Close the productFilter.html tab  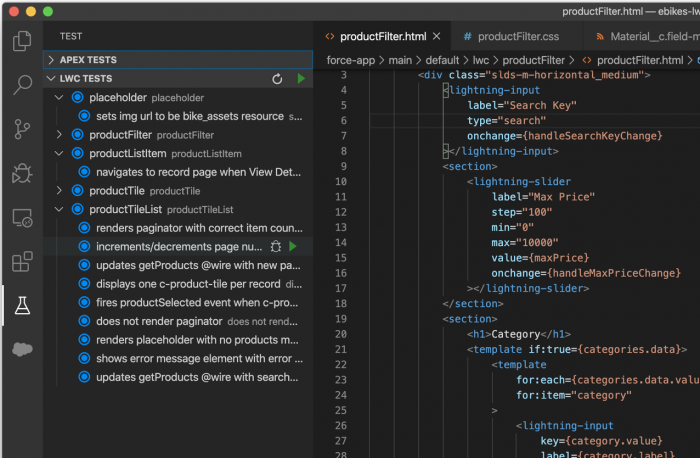click(437, 37)
